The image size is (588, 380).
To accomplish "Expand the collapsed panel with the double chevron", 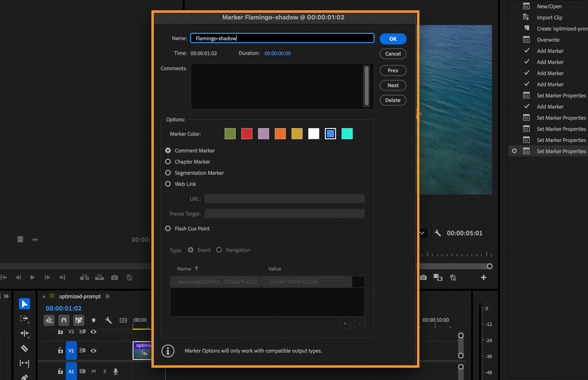I will (6, 296).
